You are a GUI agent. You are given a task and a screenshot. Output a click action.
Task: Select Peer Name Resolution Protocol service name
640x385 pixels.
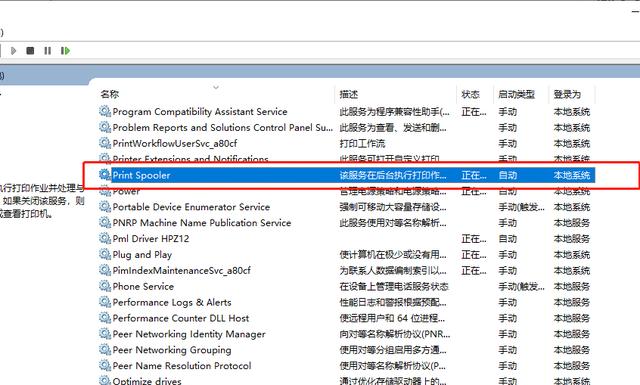tap(182, 366)
